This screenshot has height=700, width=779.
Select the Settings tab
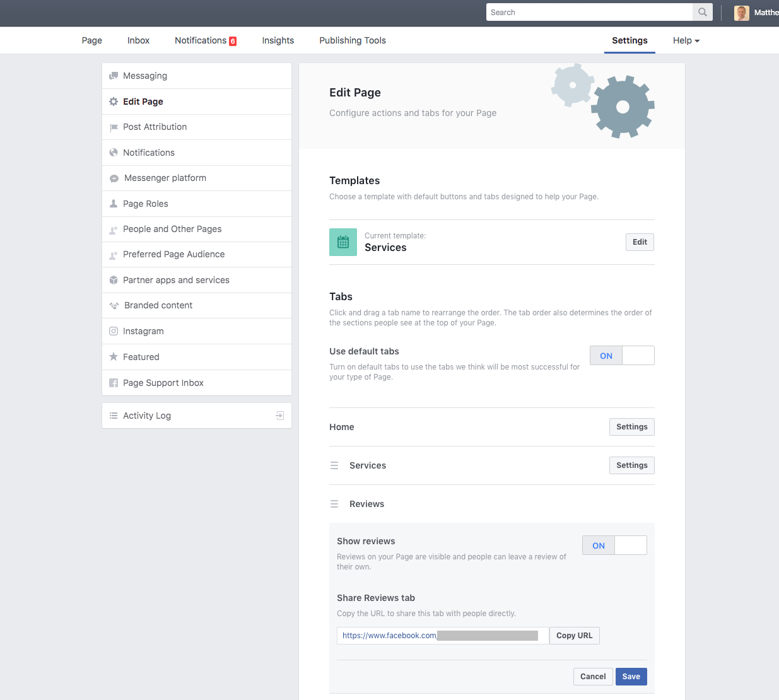(x=630, y=40)
